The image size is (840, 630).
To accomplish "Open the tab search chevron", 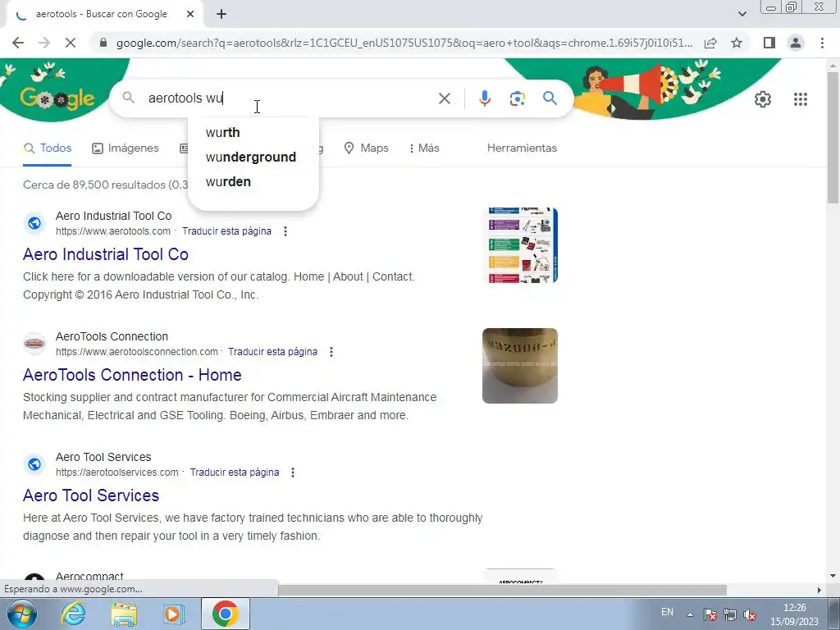I will pos(742,14).
